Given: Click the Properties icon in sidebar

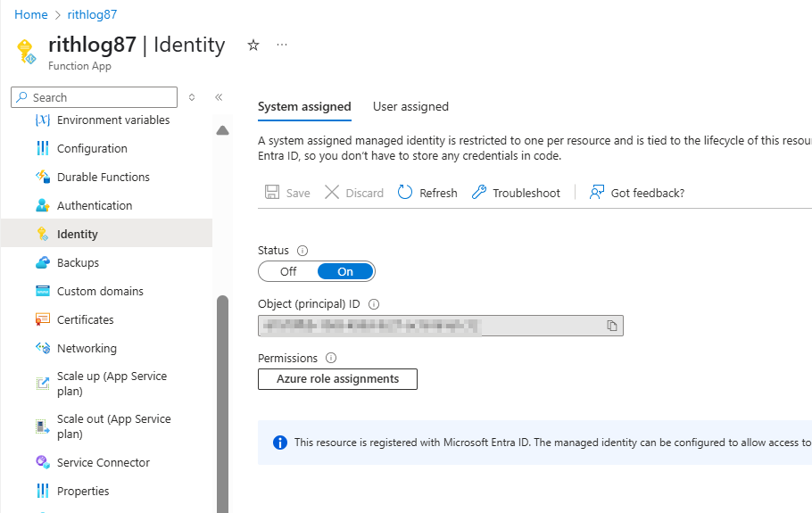Looking at the screenshot, I should (x=43, y=491).
